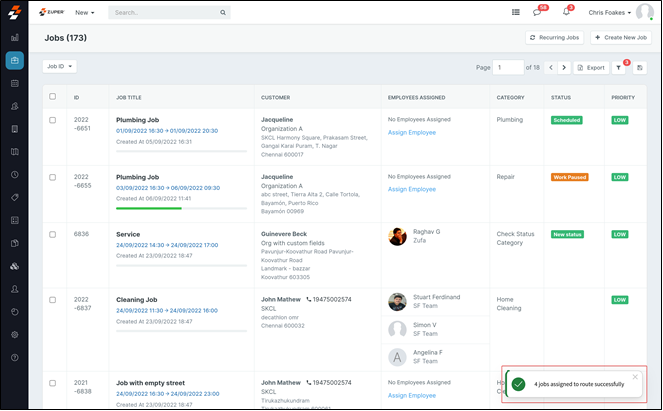Click the list view icon in header
Image resolution: width=663 pixels, height=411 pixels.
click(516, 13)
